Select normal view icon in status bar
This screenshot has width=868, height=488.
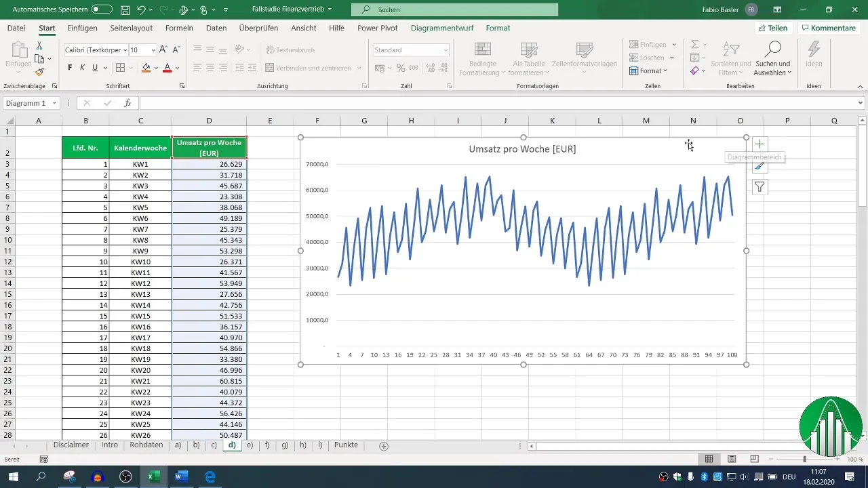tap(709, 459)
